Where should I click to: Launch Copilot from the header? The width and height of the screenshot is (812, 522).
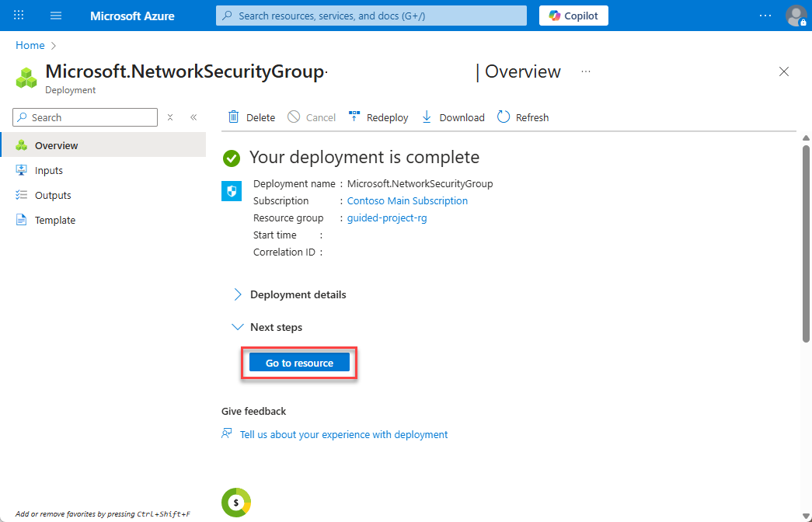point(573,16)
